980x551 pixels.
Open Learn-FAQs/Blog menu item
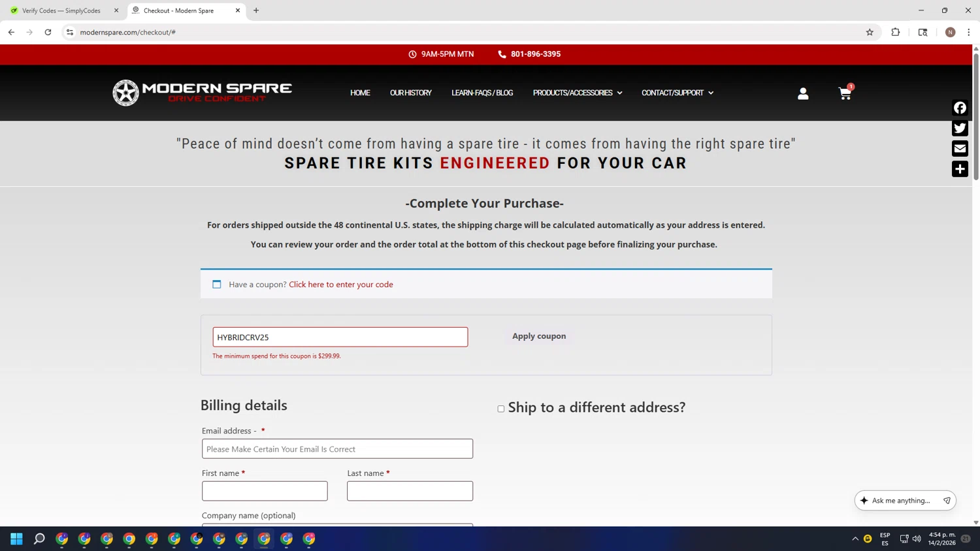pyautogui.click(x=482, y=93)
